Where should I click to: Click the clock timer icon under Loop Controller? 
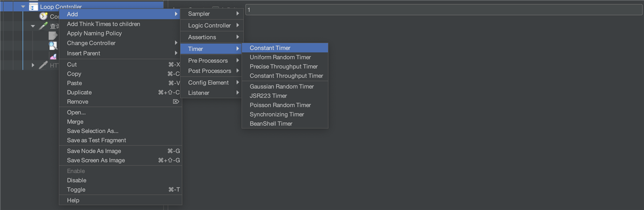pyautogui.click(x=43, y=16)
